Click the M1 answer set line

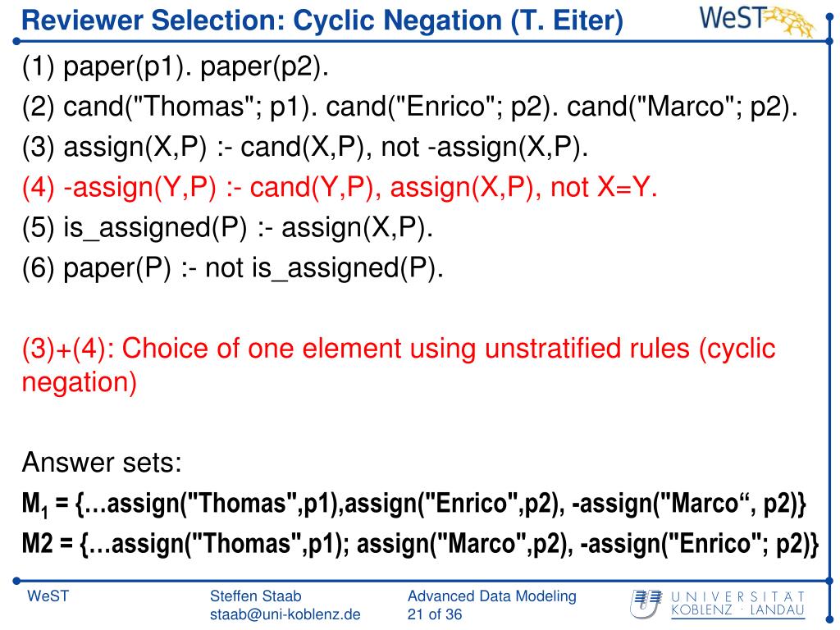tap(413, 504)
